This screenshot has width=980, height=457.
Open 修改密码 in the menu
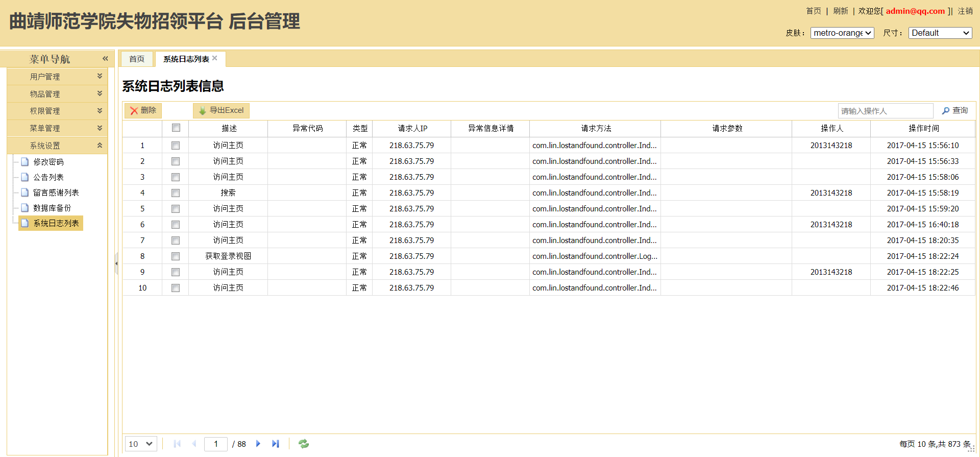click(x=48, y=162)
